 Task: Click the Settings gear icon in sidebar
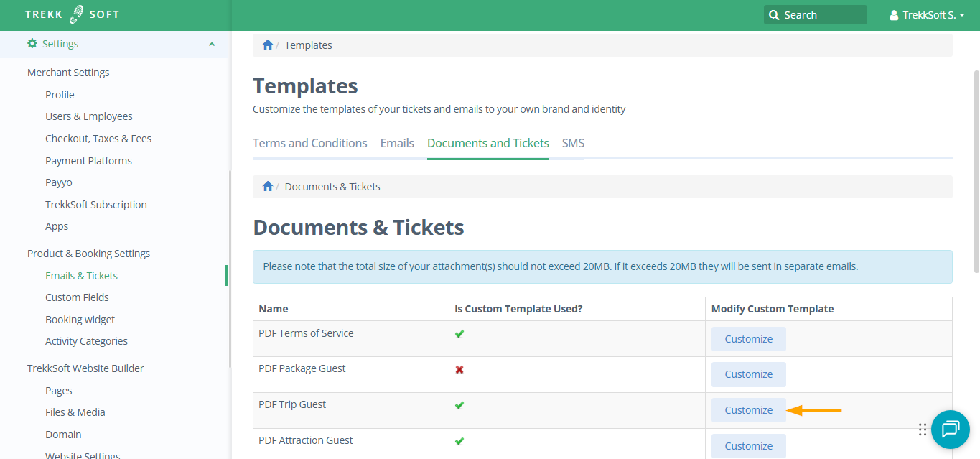(x=32, y=44)
